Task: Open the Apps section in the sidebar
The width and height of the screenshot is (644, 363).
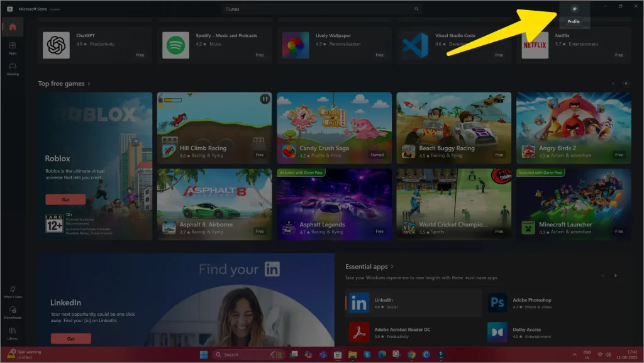Action: [x=12, y=47]
